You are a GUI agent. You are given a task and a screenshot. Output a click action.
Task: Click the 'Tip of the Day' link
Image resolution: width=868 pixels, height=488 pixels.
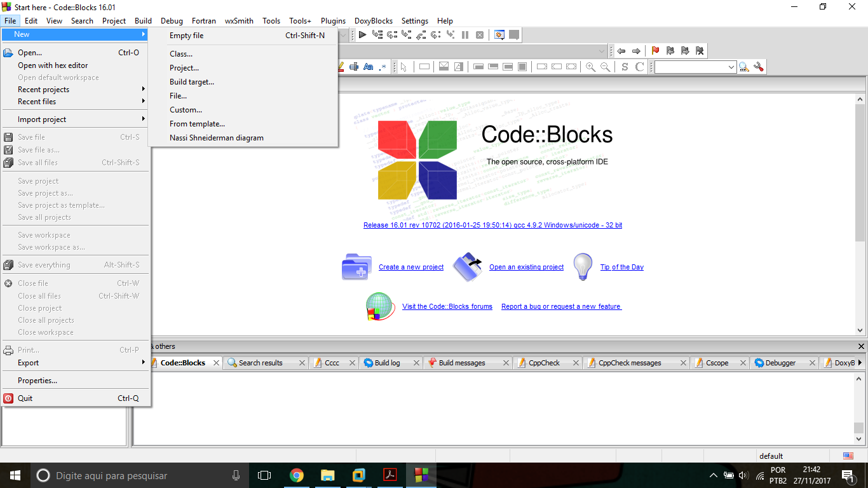click(x=622, y=267)
